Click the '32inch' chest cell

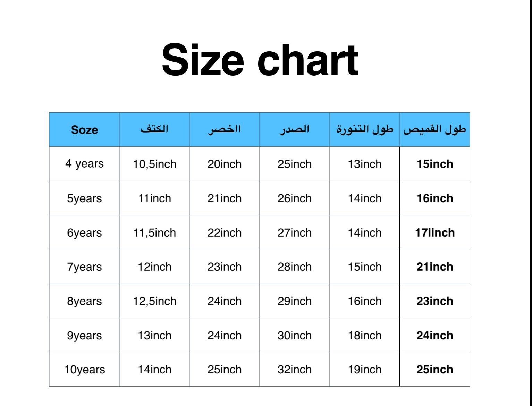click(x=294, y=370)
